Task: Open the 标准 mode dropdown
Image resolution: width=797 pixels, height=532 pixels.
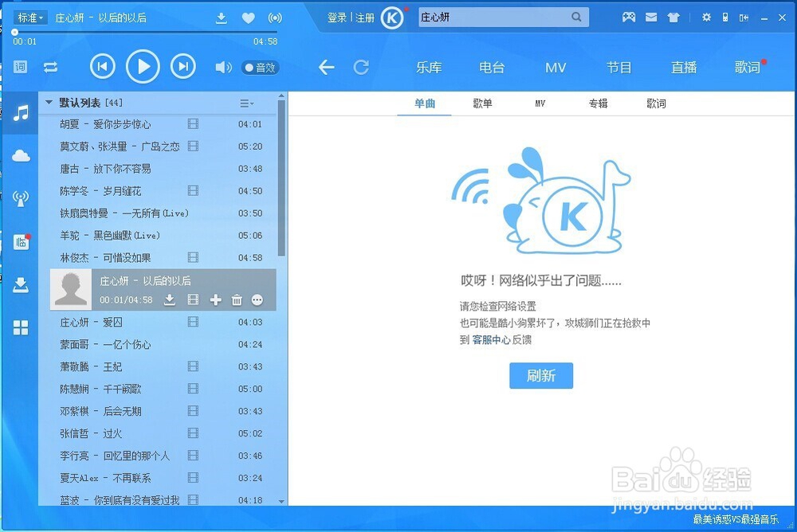Action: click(30, 18)
